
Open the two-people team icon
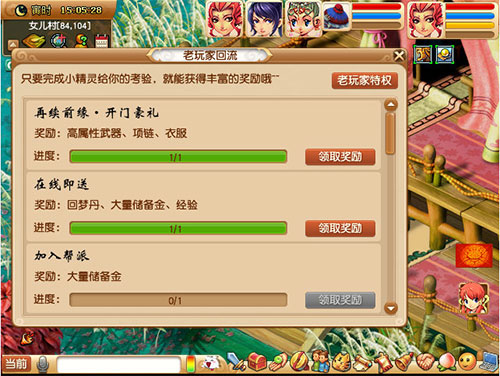[x=321, y=361]
